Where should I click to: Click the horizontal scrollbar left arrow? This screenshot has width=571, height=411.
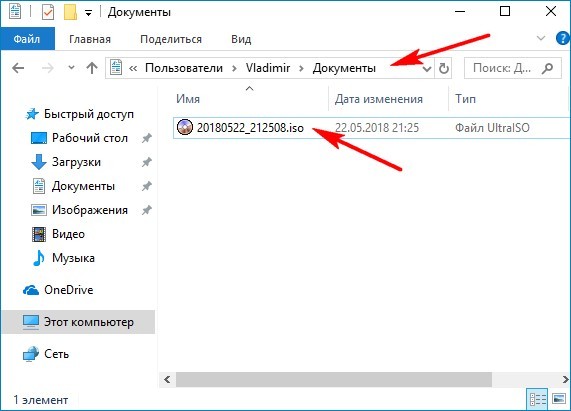167,380
